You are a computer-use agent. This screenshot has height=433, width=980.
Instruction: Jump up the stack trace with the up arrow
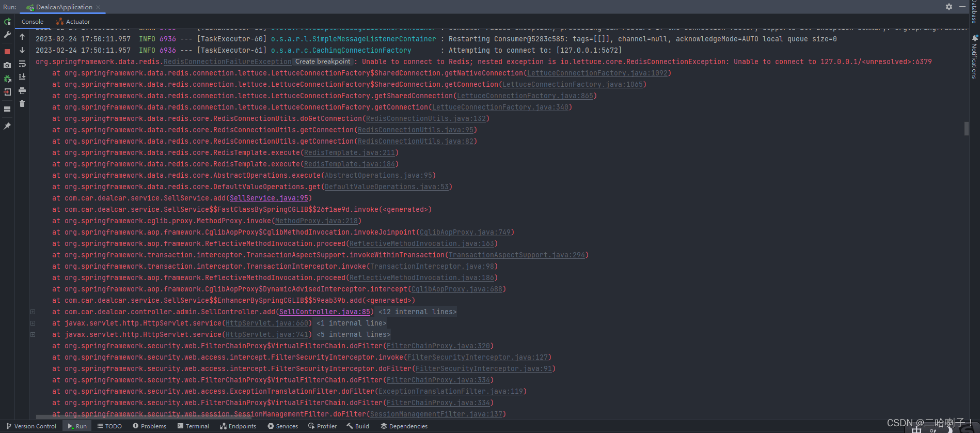click(x=22, y=37)
